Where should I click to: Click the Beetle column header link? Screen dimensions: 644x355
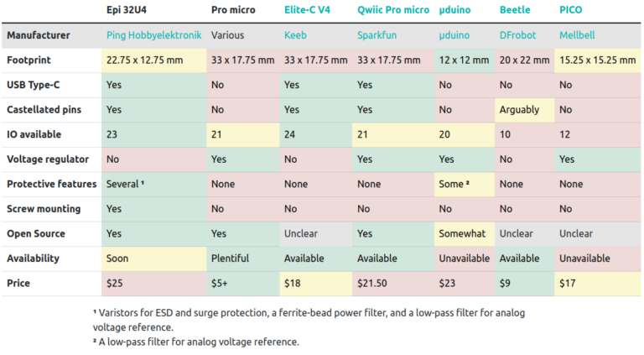pos(514,10)
